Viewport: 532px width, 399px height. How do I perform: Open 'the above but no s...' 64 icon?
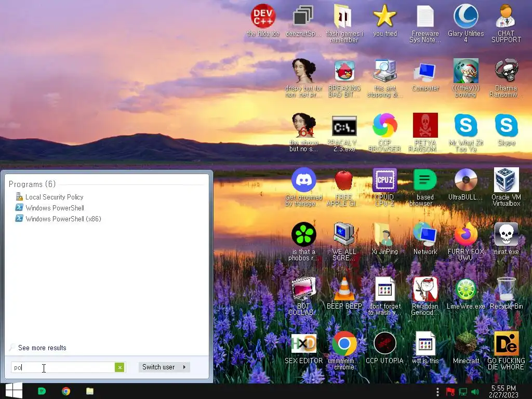(303, 126)
